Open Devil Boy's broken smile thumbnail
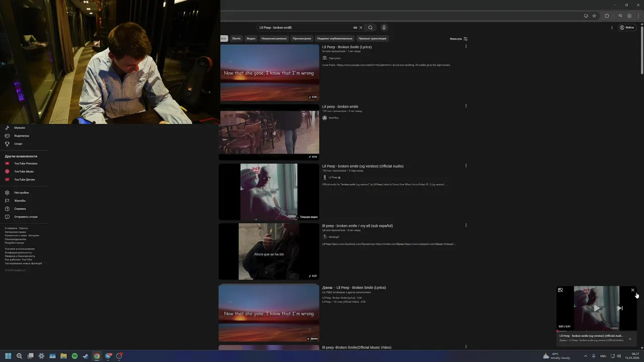This screenshot has width=644, height=362. pos(269,132)
